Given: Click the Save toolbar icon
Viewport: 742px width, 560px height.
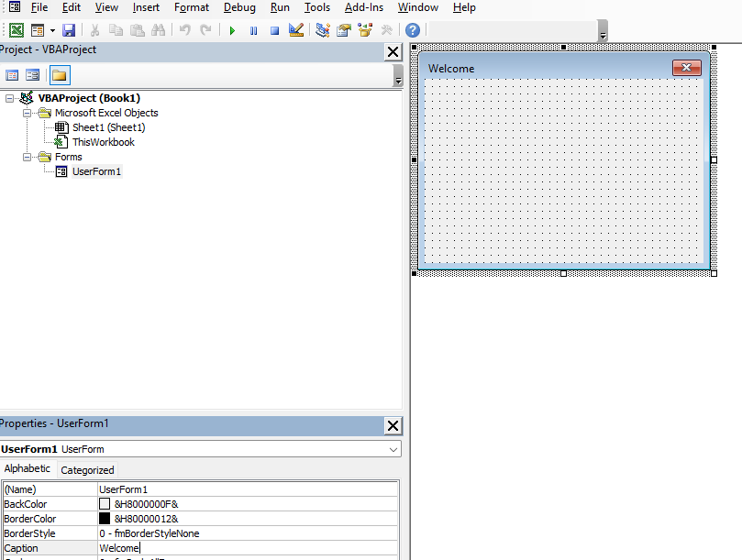Looking at the screenshot, I should click(x=68, y=29).
